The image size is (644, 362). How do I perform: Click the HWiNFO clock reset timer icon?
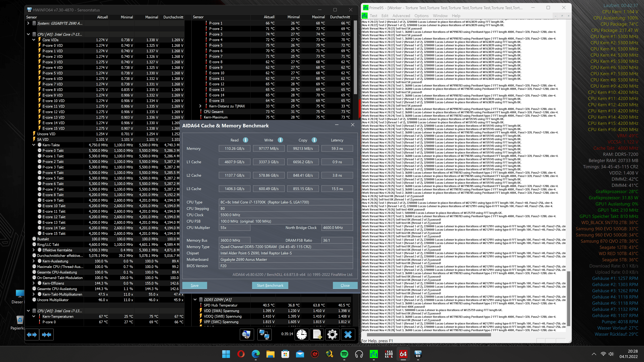pyautogui.click(x=302, y=334)
